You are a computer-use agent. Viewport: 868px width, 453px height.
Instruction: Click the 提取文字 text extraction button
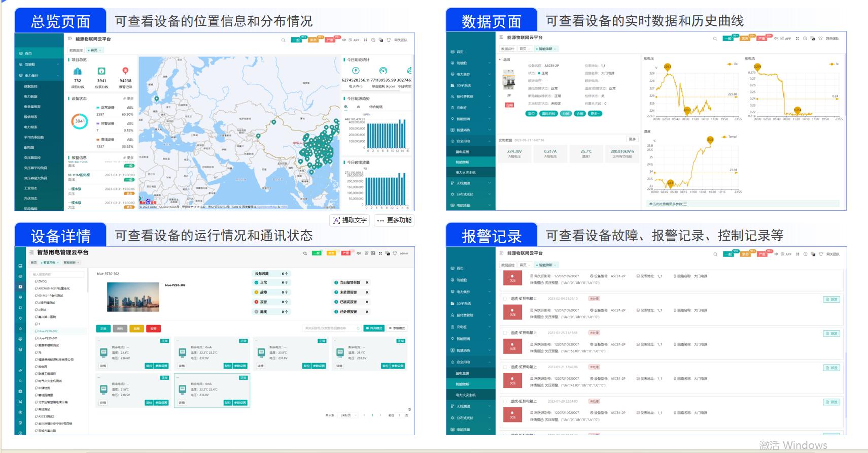(350, 220)
